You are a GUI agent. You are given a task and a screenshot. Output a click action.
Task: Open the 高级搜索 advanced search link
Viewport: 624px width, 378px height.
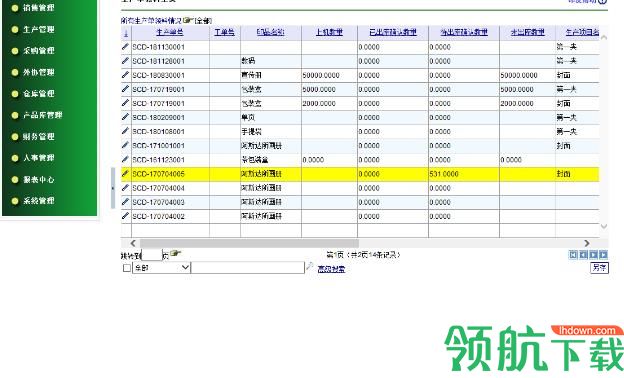(331, 269)
